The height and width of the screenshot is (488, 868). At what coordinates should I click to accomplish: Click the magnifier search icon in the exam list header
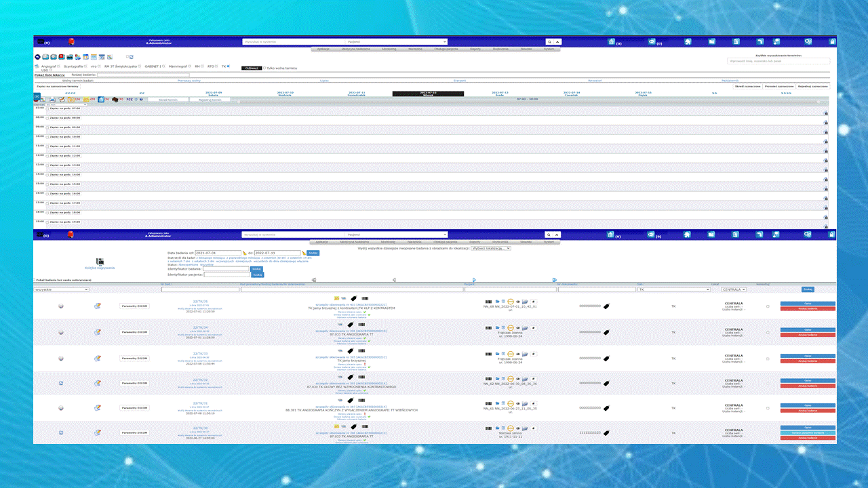pos(548,235)
